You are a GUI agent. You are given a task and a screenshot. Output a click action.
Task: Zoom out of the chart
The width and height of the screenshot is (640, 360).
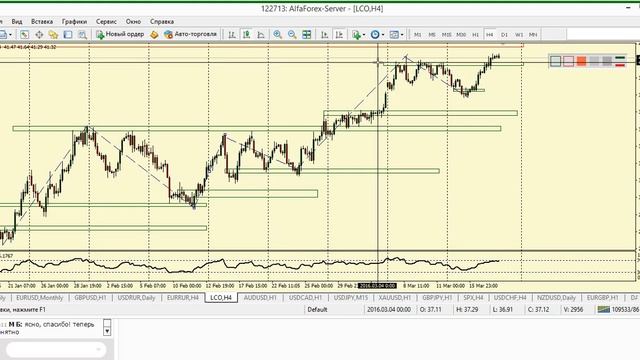(x=292, y=35)
